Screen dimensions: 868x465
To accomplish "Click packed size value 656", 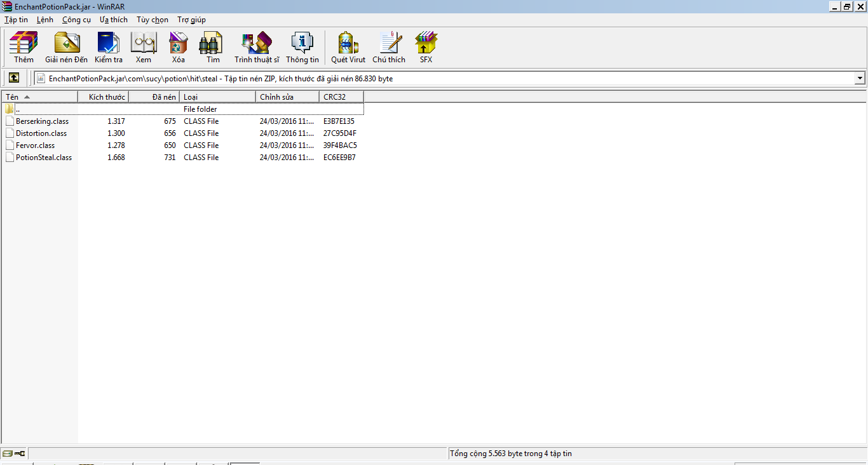I will click(x=170, y=133).
